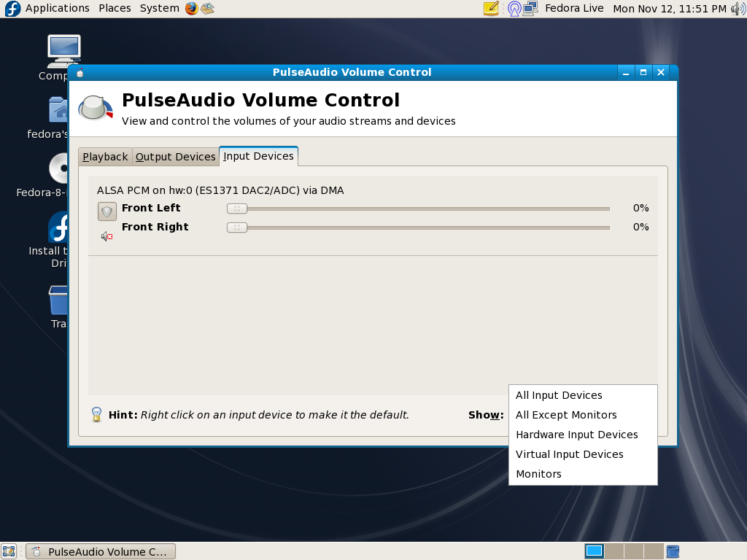Click the Show Desktop button in bottom panel
The image size is (747, 560).
(9, 551)
